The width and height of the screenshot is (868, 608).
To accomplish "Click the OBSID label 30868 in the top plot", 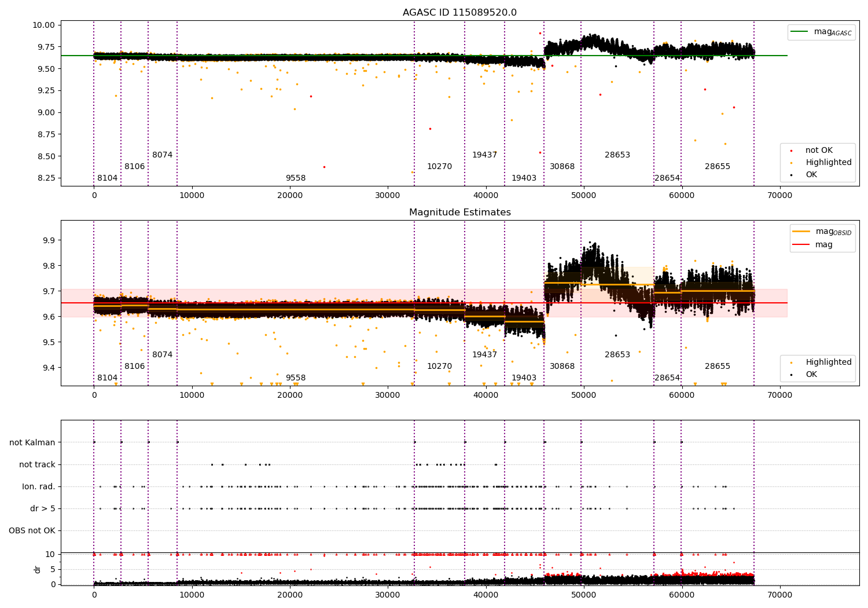I will (562, 167).
